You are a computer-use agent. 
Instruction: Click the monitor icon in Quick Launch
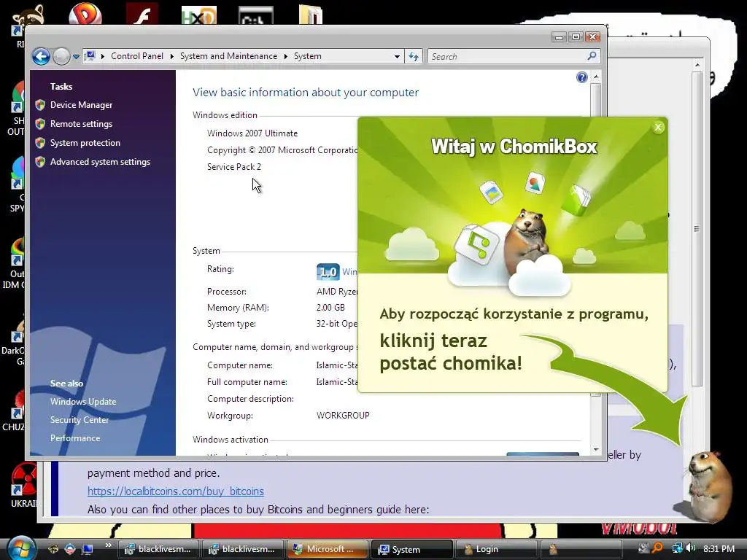click(88, 549)
